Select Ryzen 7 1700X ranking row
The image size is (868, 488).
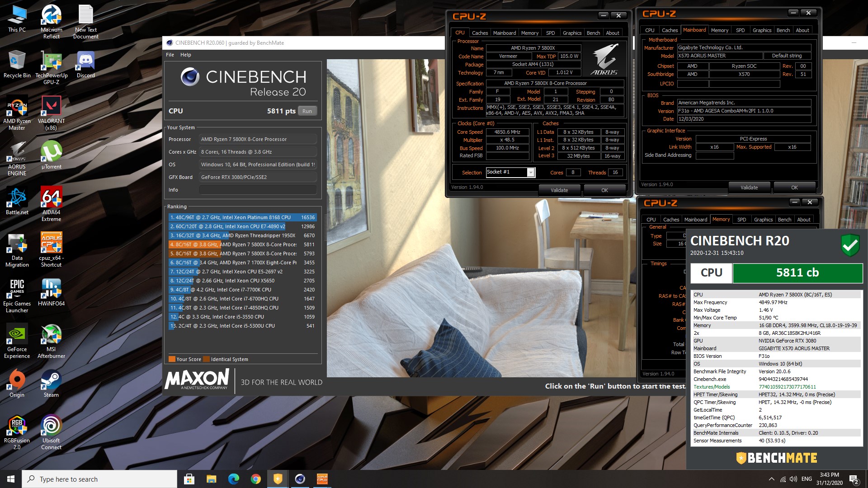(x=242, y=263)
